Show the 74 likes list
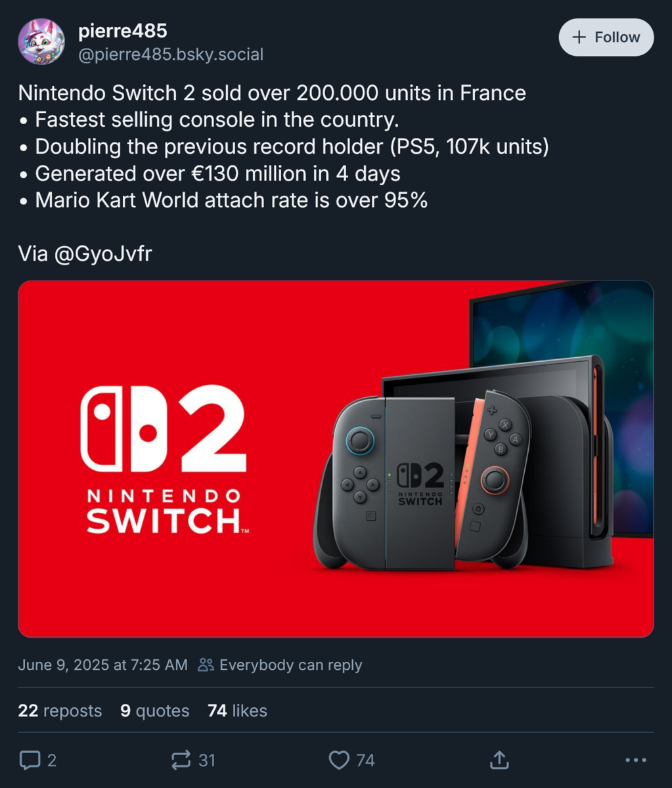 237,711
